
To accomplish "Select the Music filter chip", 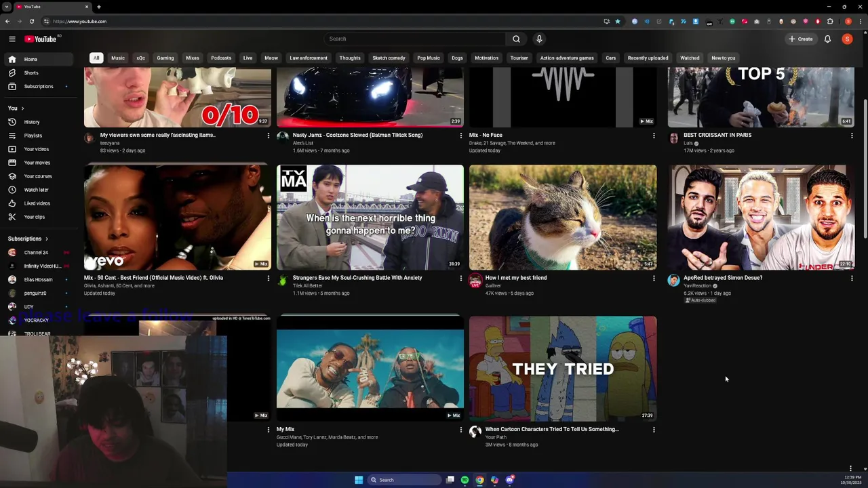I will click(x=118, y=58).
